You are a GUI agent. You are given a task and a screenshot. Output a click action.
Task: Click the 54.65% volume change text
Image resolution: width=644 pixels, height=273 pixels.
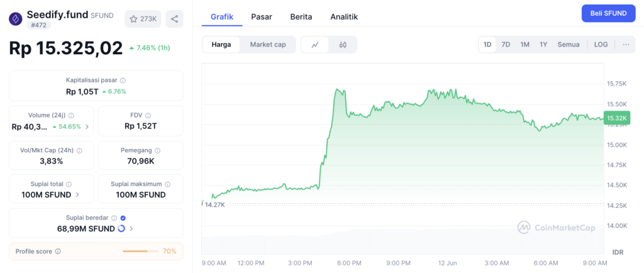[67, 127]
